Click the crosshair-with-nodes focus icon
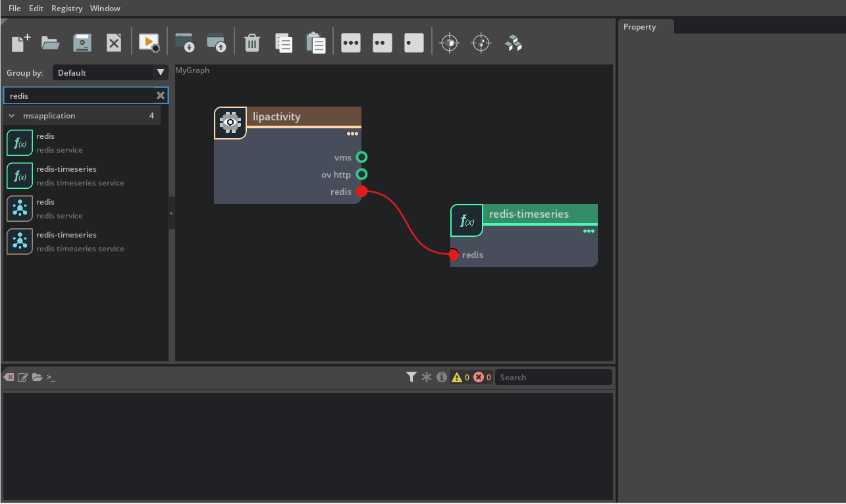Screen dimensions: 846x504 coord(481,43)
